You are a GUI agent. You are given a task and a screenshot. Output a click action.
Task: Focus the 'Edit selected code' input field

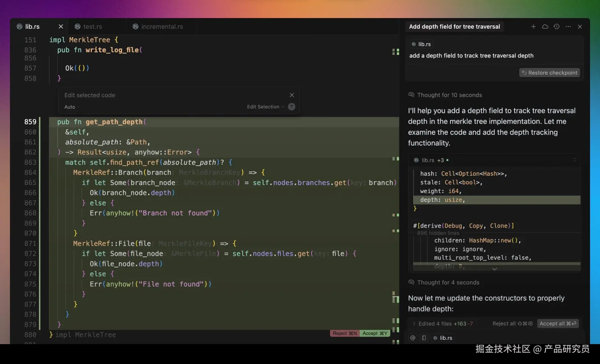coord(173,95)
